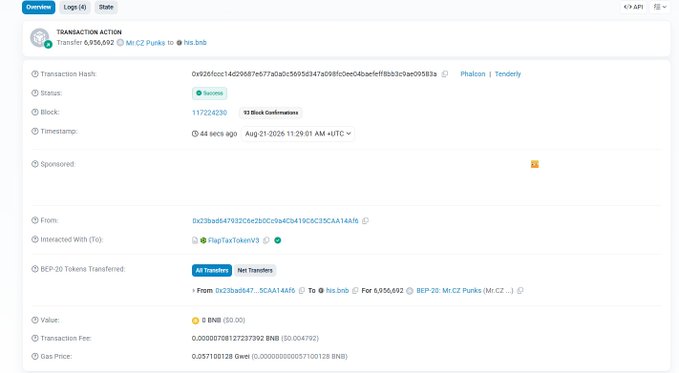Show help for Sponsored field
The height and width of the screenshot is (373, 679).
[x=35, y=164]
